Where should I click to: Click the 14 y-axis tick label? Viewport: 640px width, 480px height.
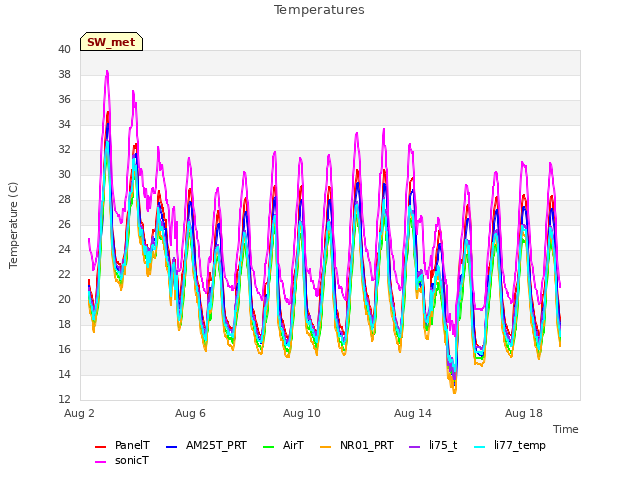64,374
